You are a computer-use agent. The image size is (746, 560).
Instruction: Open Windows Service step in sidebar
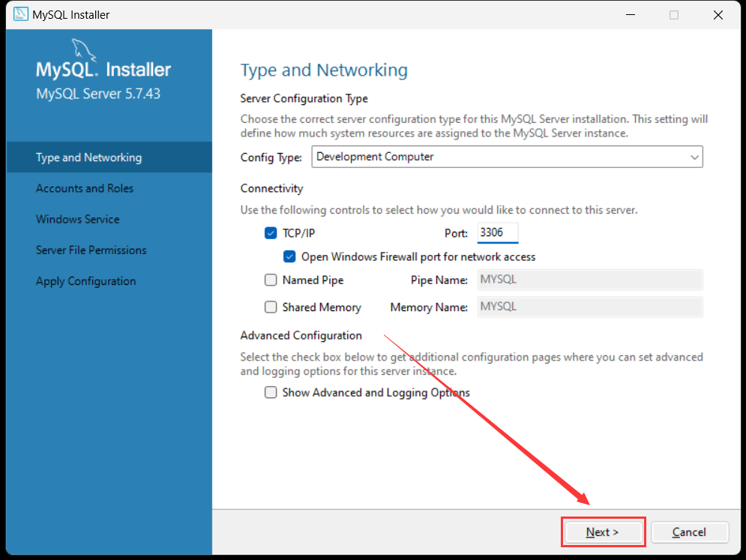pos(77,220)
